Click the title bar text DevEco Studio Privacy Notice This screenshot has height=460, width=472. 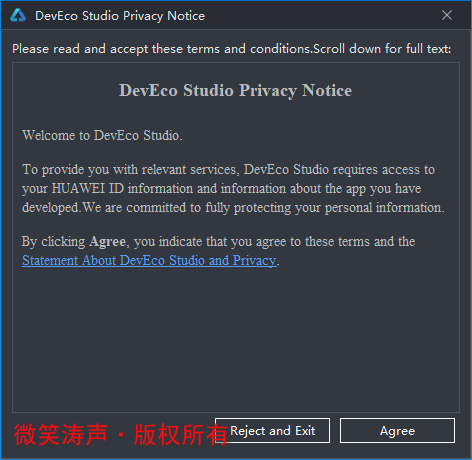point(120,16)
